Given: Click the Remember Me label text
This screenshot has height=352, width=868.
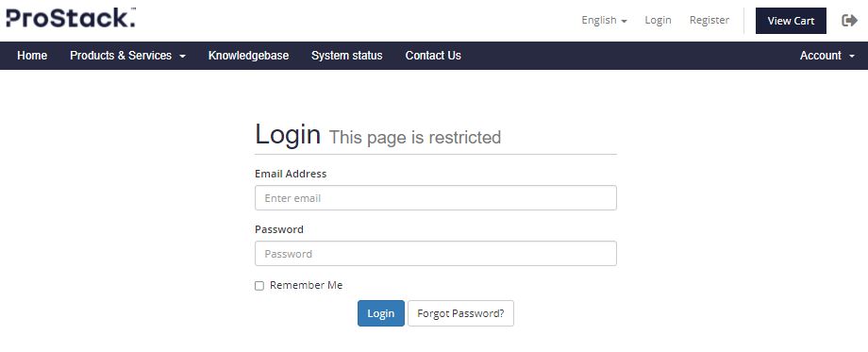Looking at the screenshot, I should (306, 286).
